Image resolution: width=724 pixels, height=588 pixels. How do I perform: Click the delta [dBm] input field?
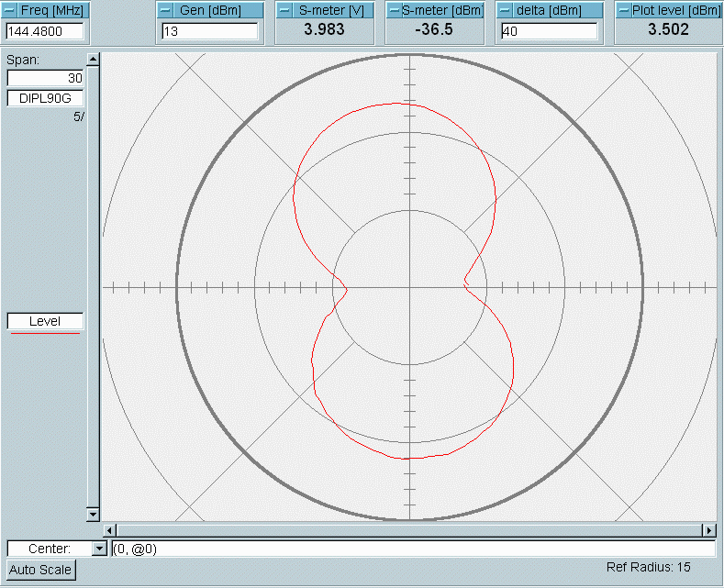550,31
